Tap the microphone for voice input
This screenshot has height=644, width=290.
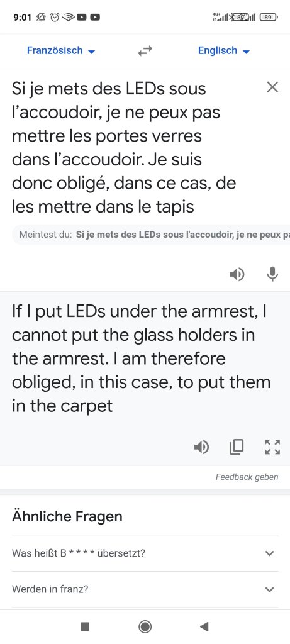[x=272, y=274]
